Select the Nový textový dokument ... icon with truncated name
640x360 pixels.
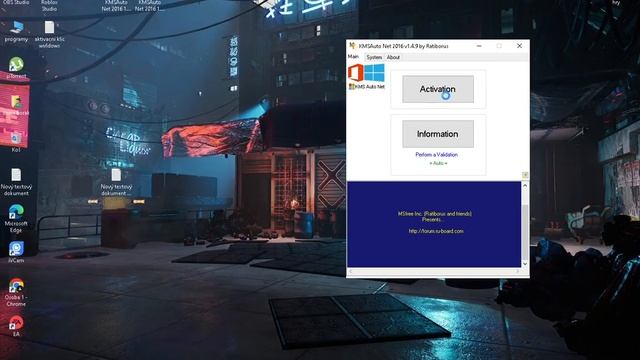click(x=116, y=182)
